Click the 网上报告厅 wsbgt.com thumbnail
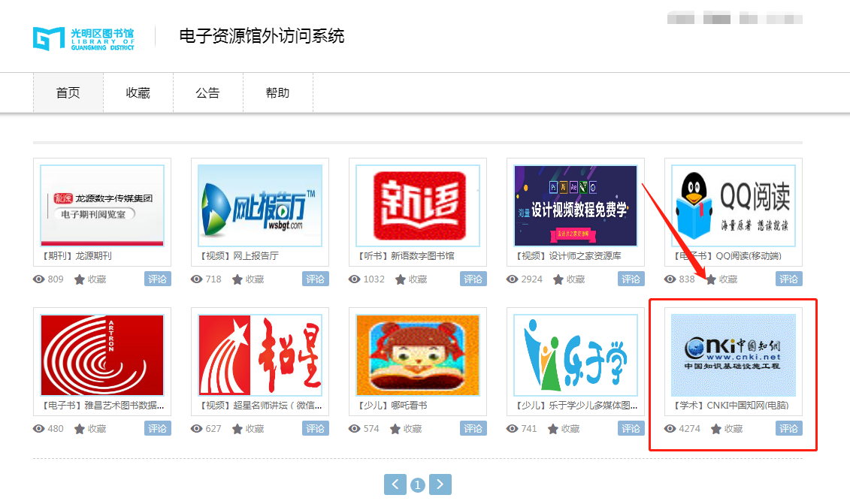Viewport: 850px width, 504px height. click(260, 205)
